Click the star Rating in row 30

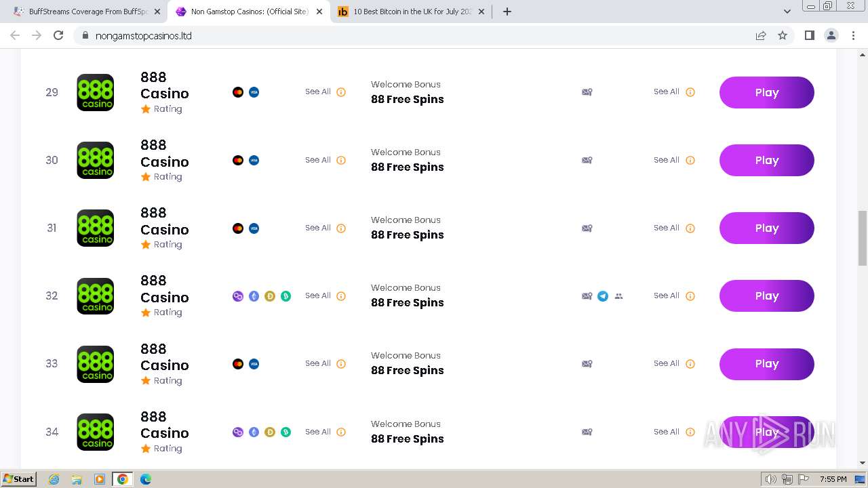click(161, 177)
